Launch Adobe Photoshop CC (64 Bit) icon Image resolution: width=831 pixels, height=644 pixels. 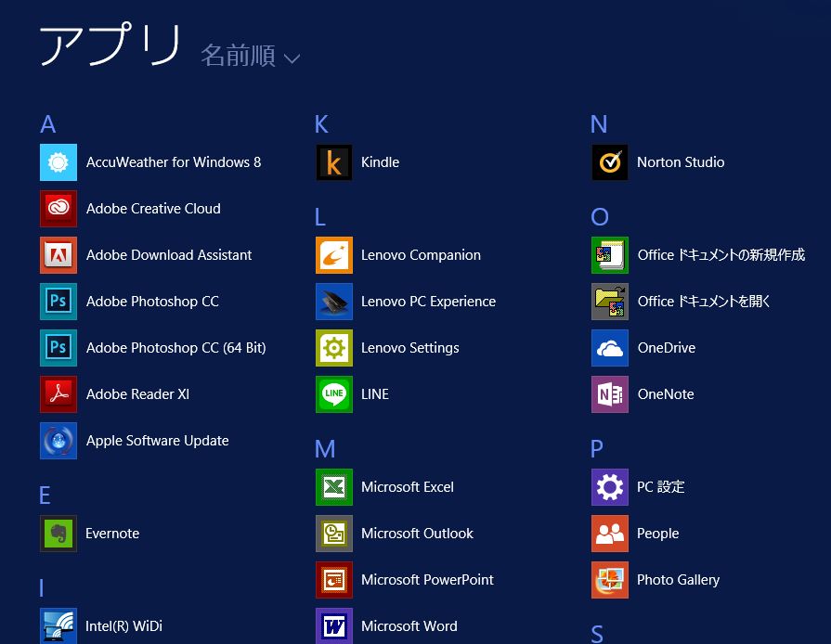pos(58,348)
